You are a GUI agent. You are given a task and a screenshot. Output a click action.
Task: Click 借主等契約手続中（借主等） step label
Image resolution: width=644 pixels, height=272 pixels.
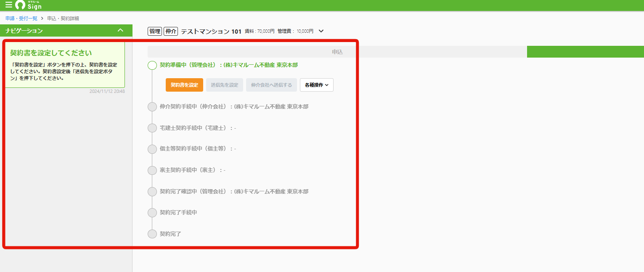tap(198, 149)
